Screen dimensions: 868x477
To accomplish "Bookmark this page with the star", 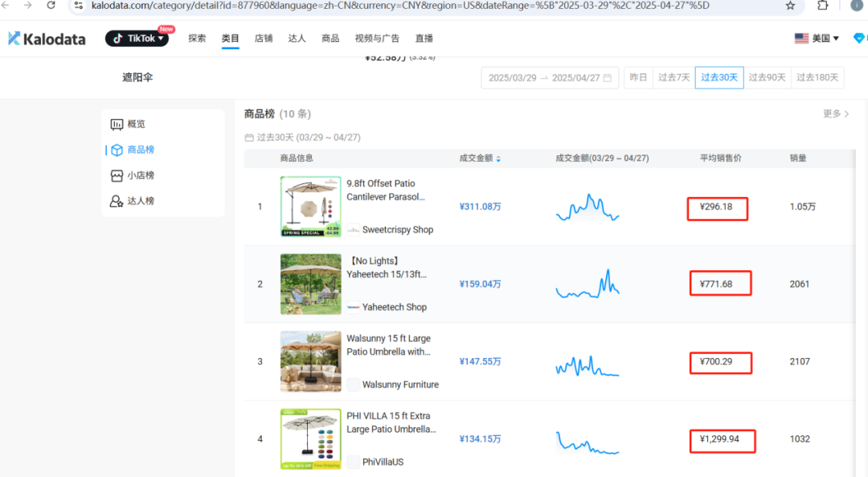I will point(791,6).
